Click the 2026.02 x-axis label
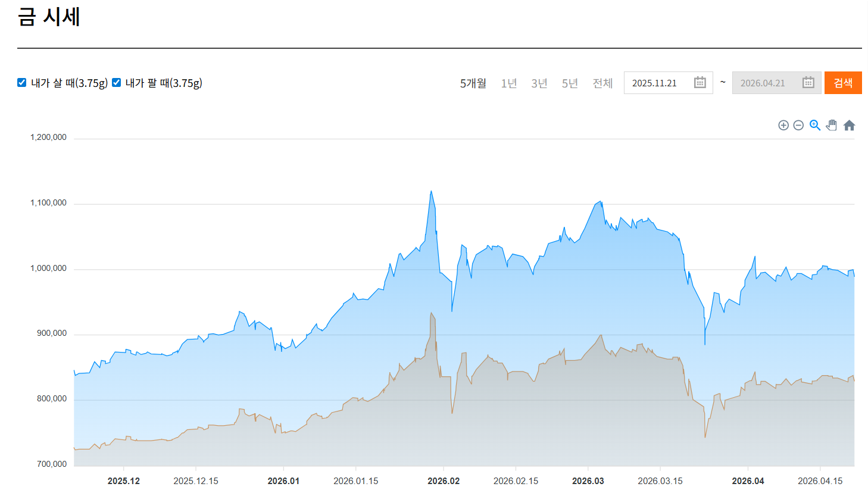 pyautogui.click(x=444, y=481)
